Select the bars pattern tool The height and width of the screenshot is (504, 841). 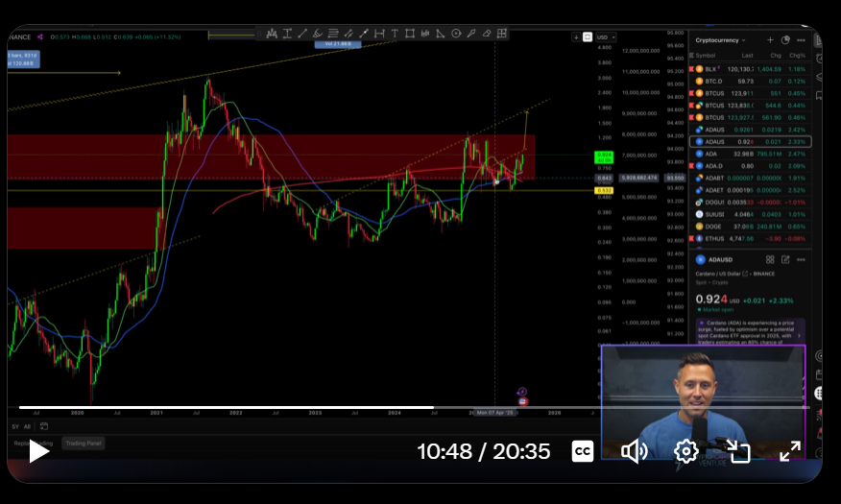pyautogui.click(x=425, y=34)
